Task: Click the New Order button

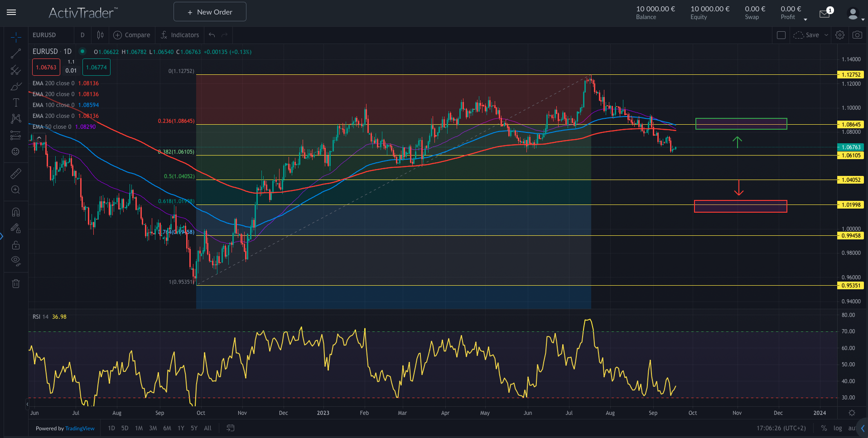Action: point(209,11)
